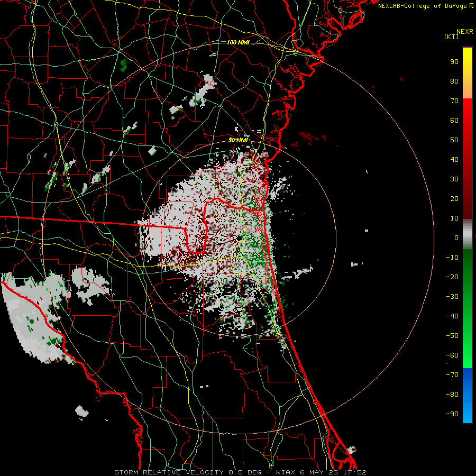Viewport: 476px width, 476px height.
Task: Select the gray zero-velocity segment of color bar
Action: pos(467,234)
